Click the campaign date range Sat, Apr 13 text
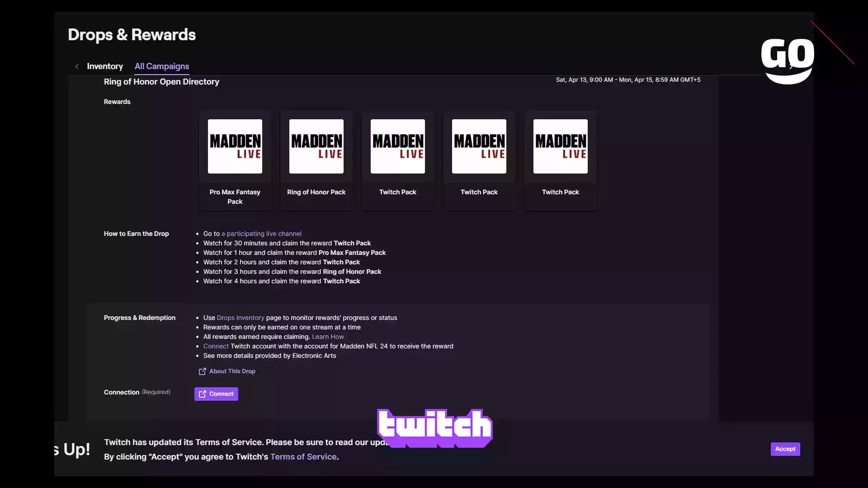Image resolution: width=868 pixels, height=488 pixels. point(628,80)
